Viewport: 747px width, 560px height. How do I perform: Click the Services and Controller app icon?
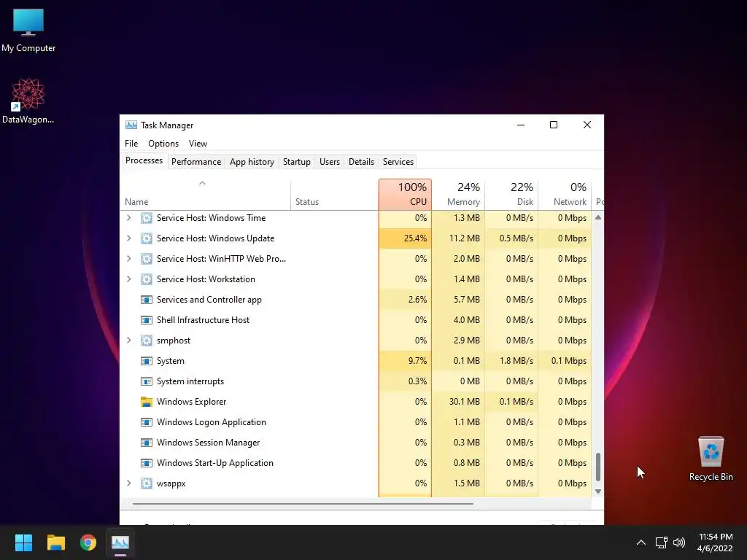[x=146, y=300]
